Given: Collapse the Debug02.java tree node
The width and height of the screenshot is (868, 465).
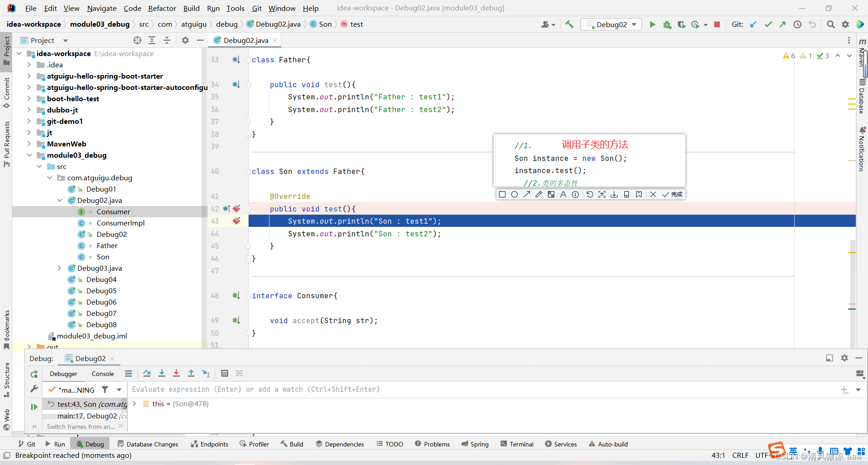Looking at the screenshot, I should click(x=59, y=200).
